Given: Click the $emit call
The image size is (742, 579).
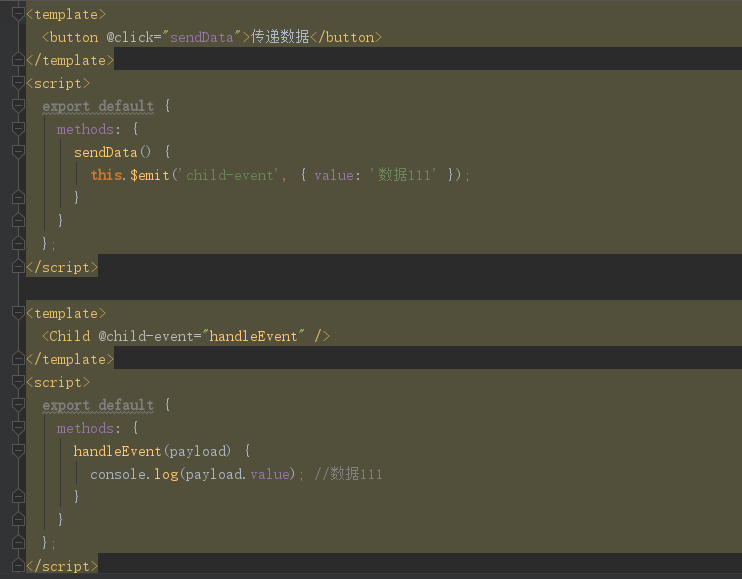Looking at the screenshot, I should (x=150, y=175).
